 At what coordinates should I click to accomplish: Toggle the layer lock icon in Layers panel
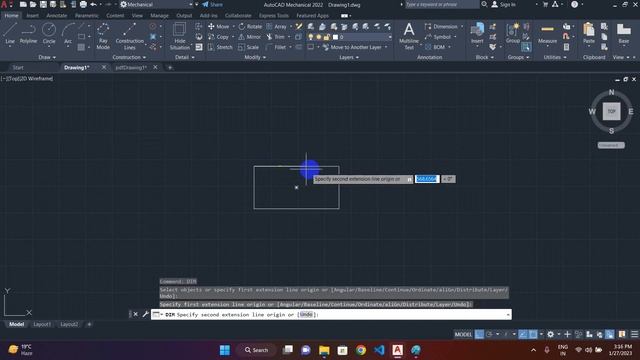point(327,37)
